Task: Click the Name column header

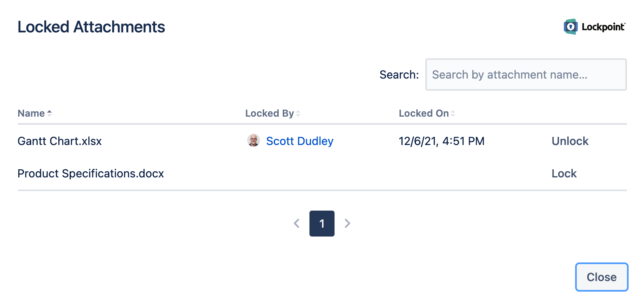Action: point(31,113)
